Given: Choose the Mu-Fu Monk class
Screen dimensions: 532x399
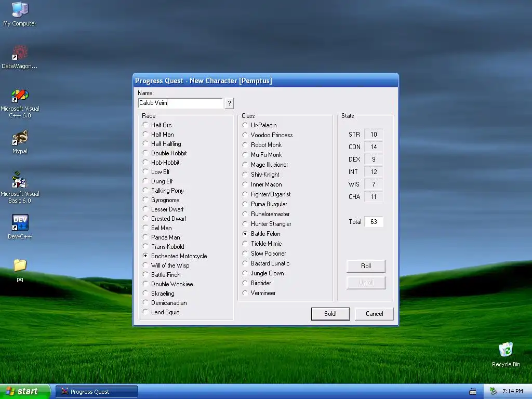Looking at the screenshot, I should click(x=262, y=154).
